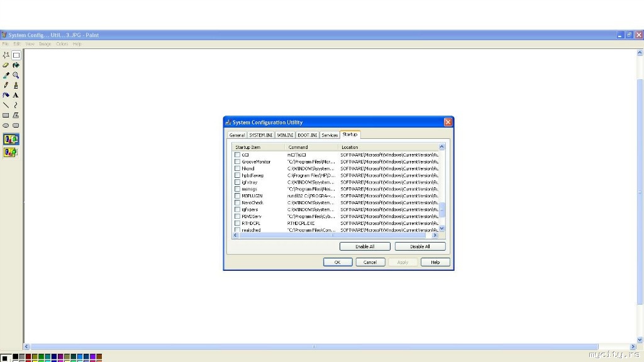Viewport: 644px width, 362px height.
Task: Select the Eraser tool
Action: point(6,65)
